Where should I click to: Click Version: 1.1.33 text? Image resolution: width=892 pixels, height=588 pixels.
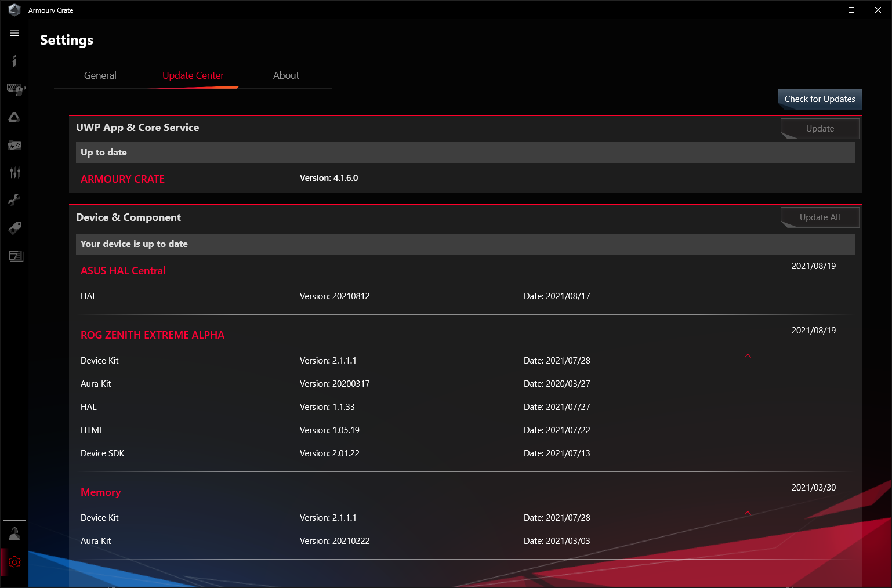(327, 407)
